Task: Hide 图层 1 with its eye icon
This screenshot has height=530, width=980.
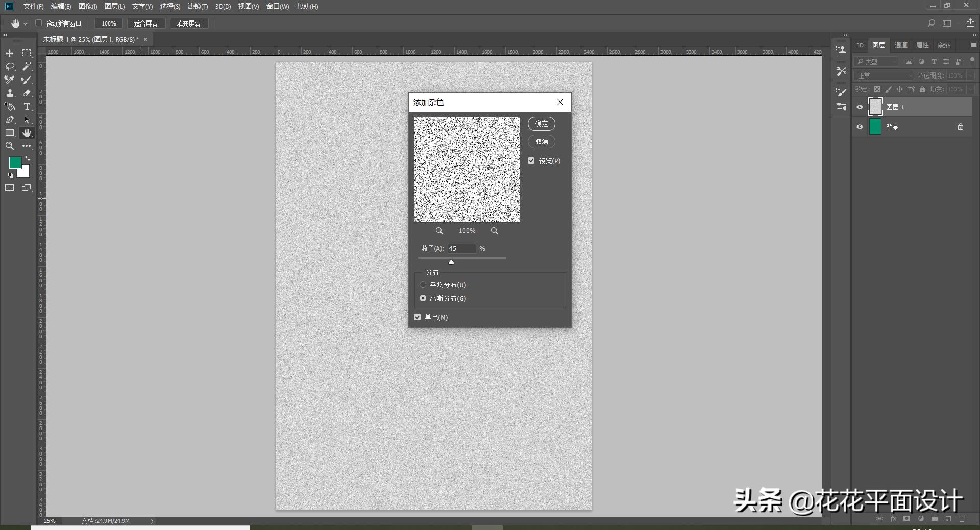Action: coord(860,107)
